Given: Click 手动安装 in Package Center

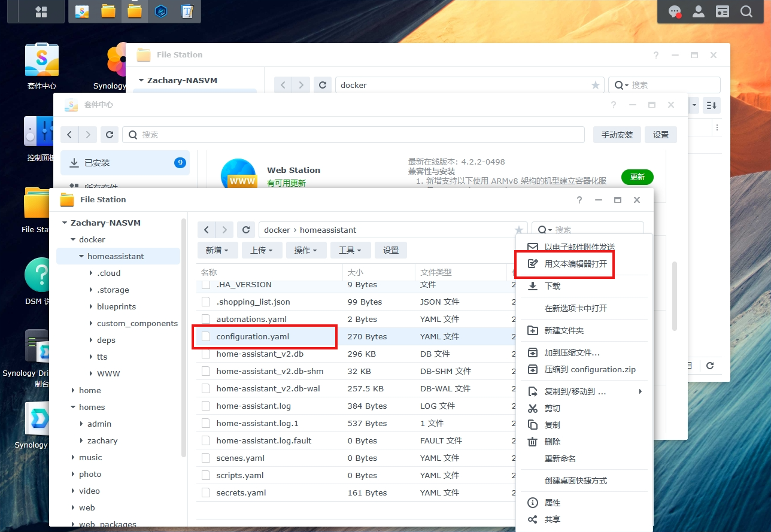Looking at the screenshot, I should point(617,134).
